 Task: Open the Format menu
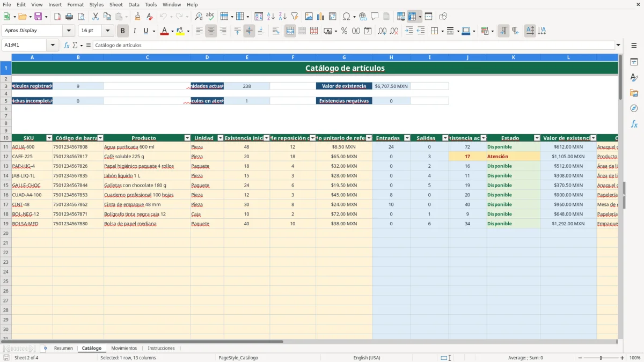pyautogui.click(x=75, y=4)
